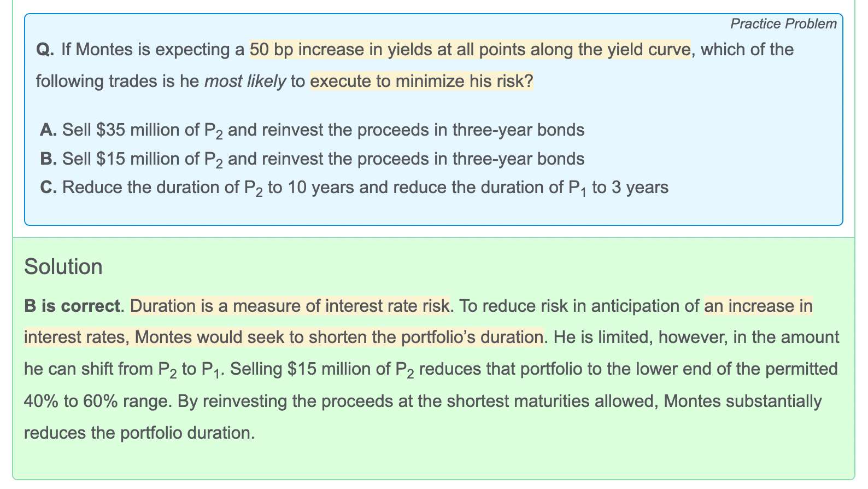Click the bold 'B is correct' text
The width and height of the screenshot is (868, 489).
(x=72, y=306)
